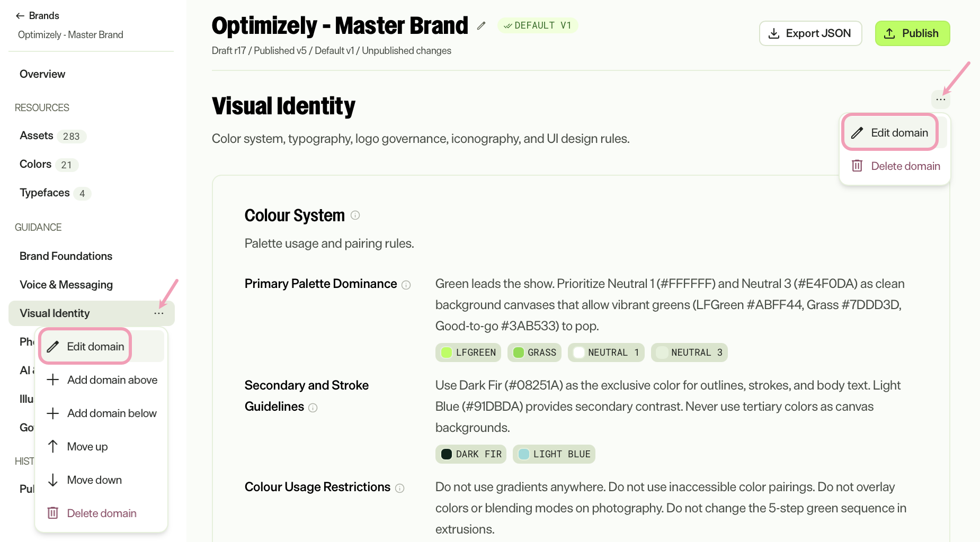Screen dimensions: 980x542
Task: Click the info icon next to Primary Palette Dominance
Action: tap(406, 285)
